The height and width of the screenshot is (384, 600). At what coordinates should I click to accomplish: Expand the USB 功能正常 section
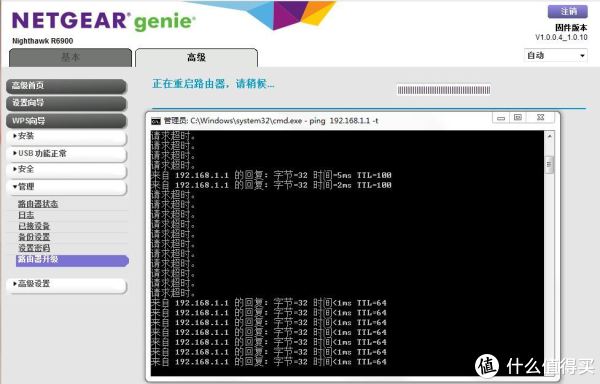(66, 154)
